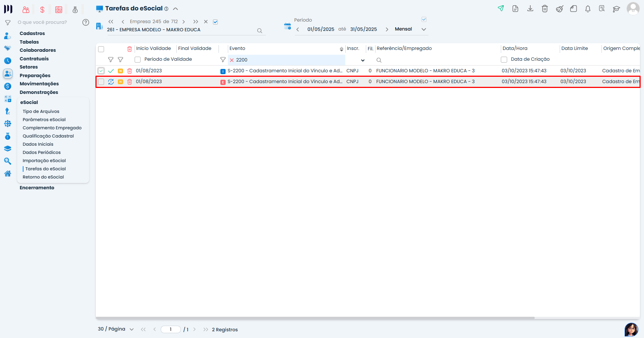Viewport: 644px width, 338px height.
Task: Click the sync status icon in second row
Action: tap(111, 82)
